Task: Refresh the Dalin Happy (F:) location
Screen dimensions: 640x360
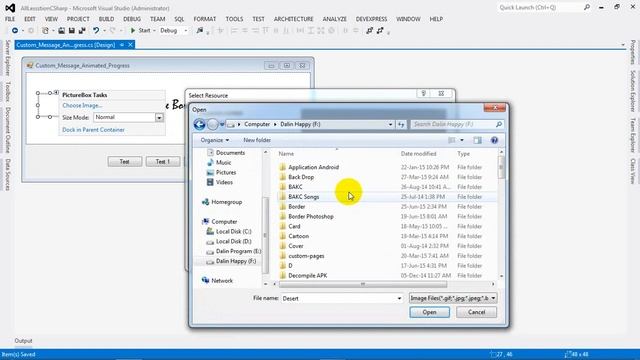Action: [401, 124]
